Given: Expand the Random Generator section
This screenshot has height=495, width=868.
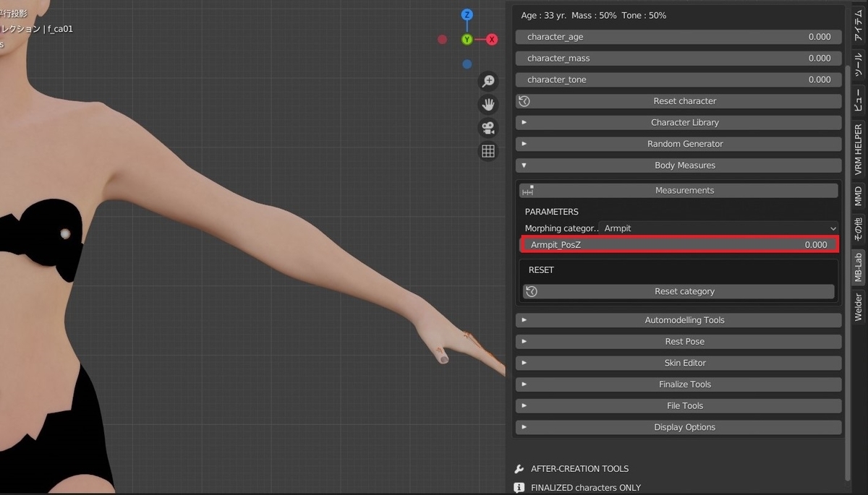Looking at the screenshot, I should click(x=678, y=144).
